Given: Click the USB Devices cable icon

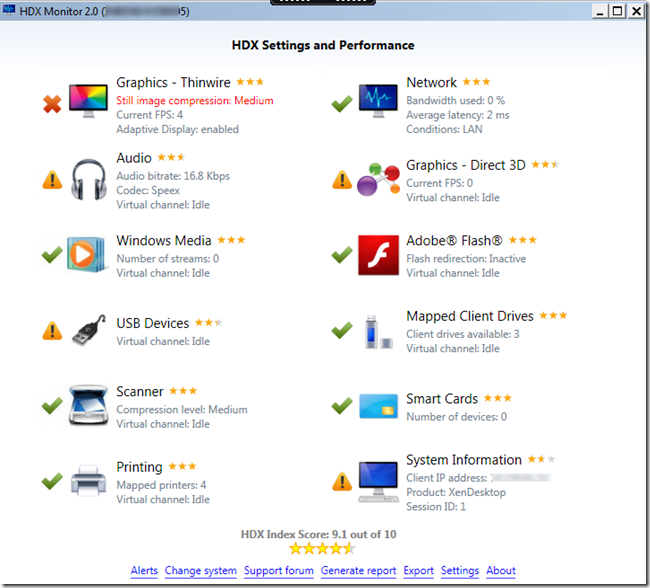Looking at the screenshot, I should pos(89,330).
